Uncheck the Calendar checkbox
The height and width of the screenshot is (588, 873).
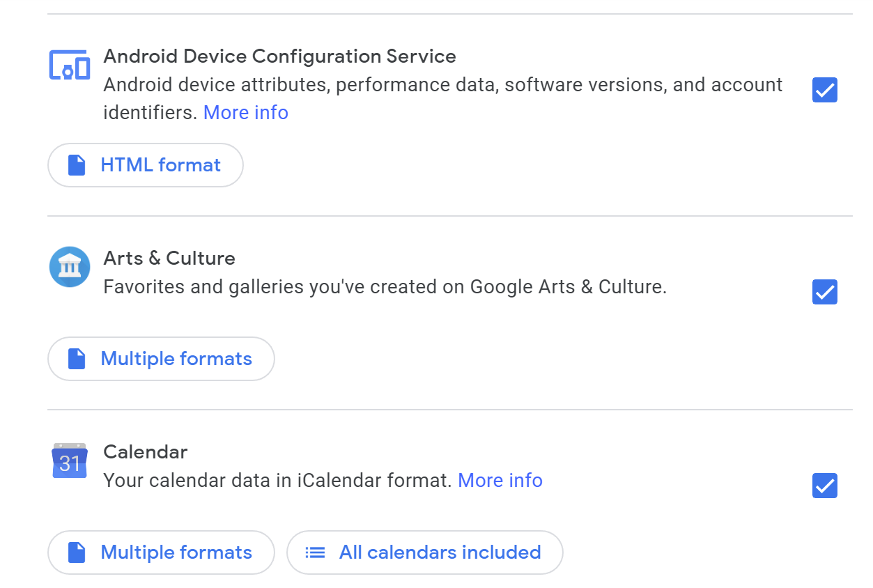pyautogui.click(x=824, y=486)
